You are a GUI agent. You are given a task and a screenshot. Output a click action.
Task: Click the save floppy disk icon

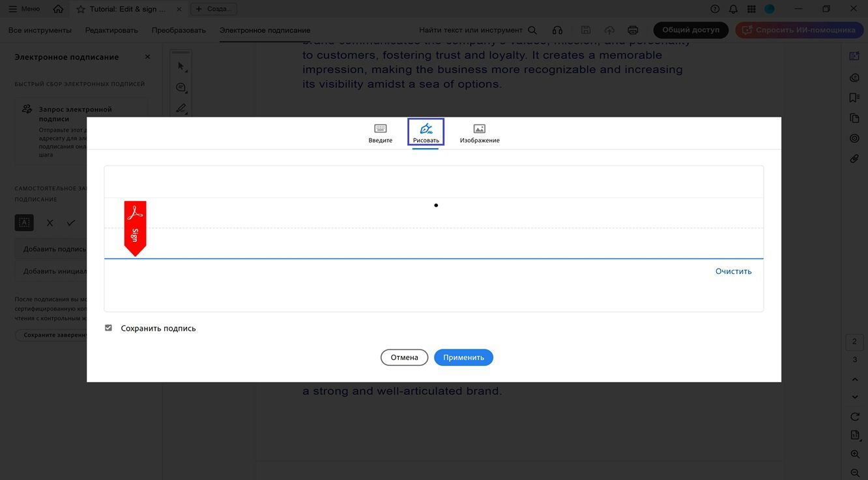[586, 30]
